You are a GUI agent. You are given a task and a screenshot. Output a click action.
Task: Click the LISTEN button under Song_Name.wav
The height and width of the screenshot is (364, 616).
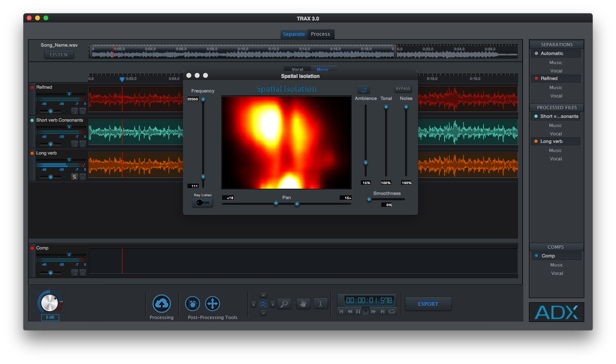click(59, 55)
